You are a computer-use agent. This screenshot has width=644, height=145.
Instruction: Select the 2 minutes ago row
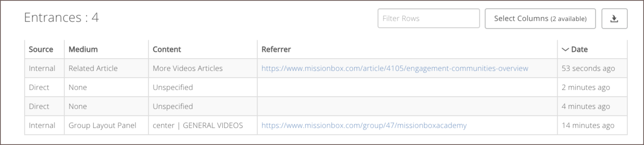coord(326,87)
